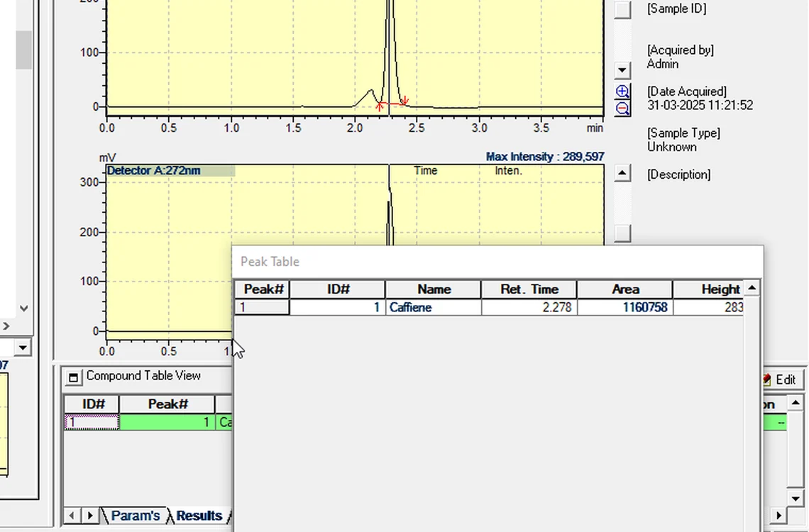
Task: Click compound table scroll down arrow
Action: click(795, 499)
